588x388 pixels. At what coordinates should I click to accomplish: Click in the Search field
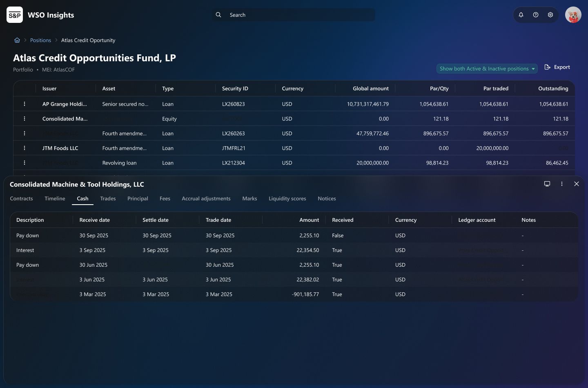click(x=293, y=15)
